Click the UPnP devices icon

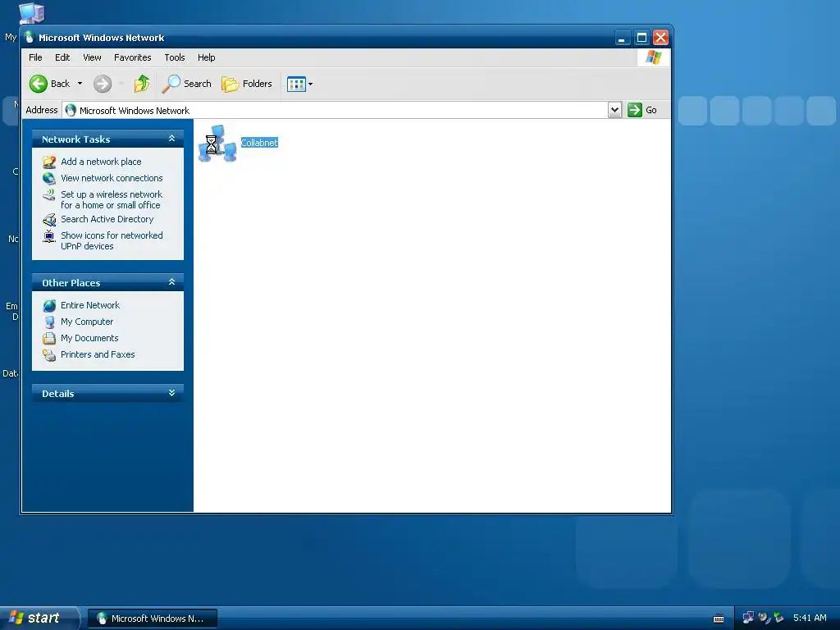pos(49,236)
